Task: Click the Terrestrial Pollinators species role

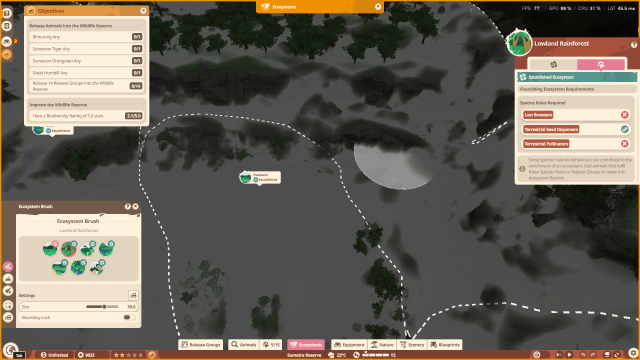Action: pos(546,144)
